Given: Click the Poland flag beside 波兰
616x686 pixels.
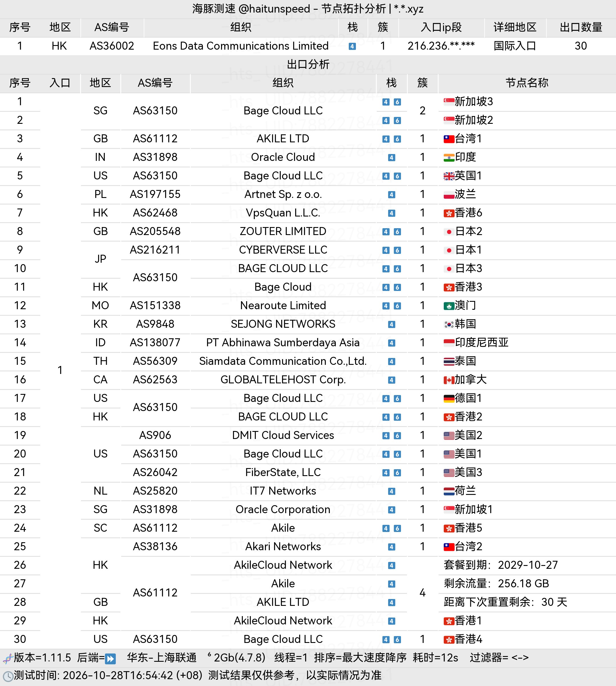Looking at the screenshot, I should [x=449, y=195].
